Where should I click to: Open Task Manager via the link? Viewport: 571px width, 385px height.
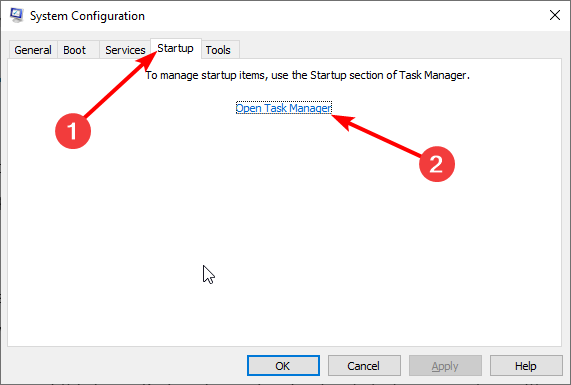[284, 108]
